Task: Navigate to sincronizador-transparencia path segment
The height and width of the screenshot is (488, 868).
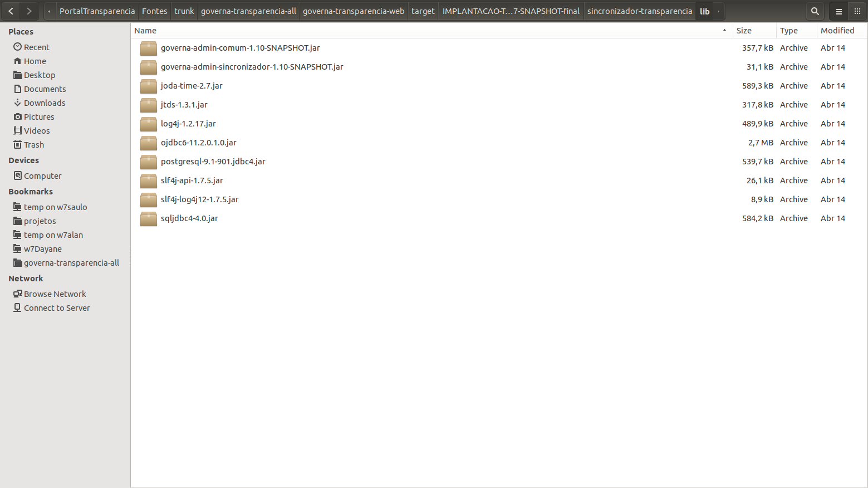Action: coord(640,11)
